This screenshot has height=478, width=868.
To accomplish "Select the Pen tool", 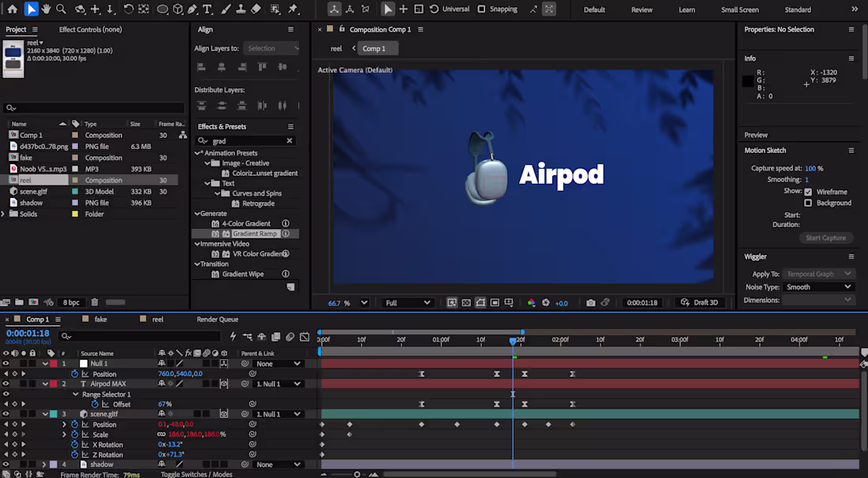I will [192, 9].
